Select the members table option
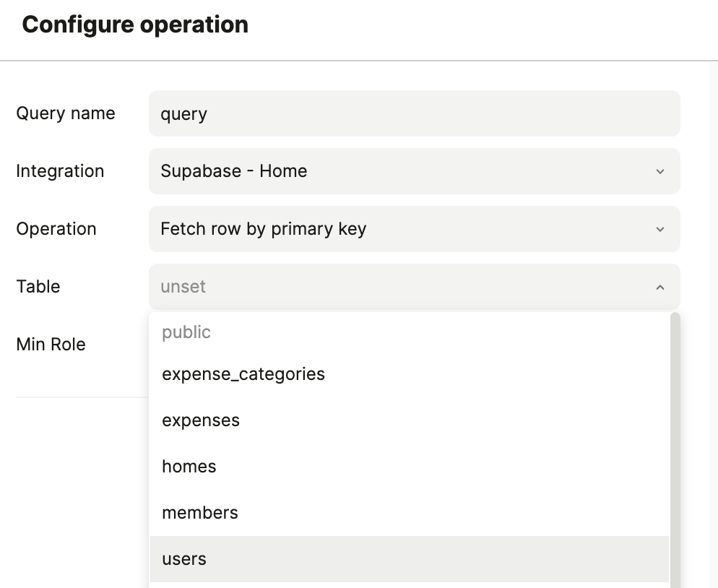Image resolution: width=718 pixels, height=588 pixels. [200, 513]
